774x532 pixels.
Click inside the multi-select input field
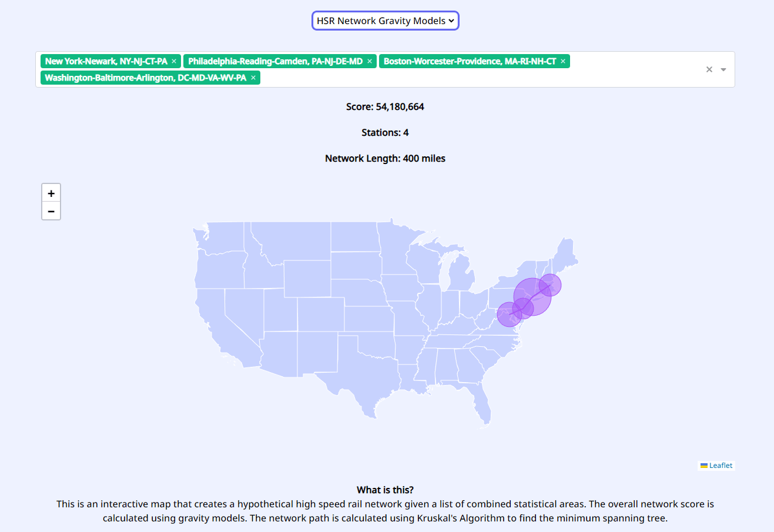470,78
